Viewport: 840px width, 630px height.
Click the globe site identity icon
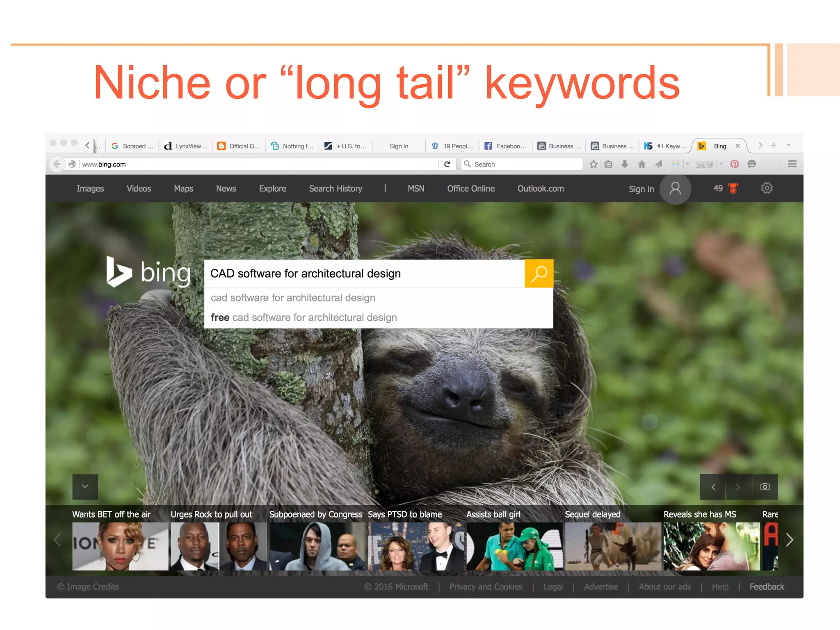[72, 164]
